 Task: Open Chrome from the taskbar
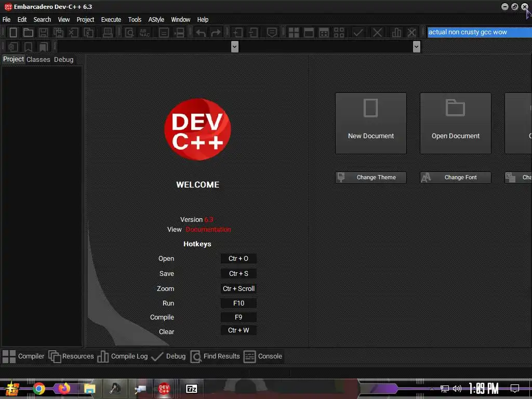(39, 389)
